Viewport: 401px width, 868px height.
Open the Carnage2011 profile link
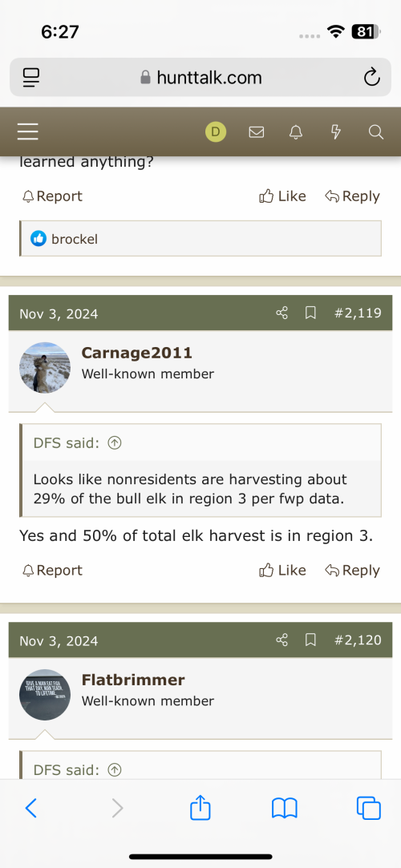137,353
